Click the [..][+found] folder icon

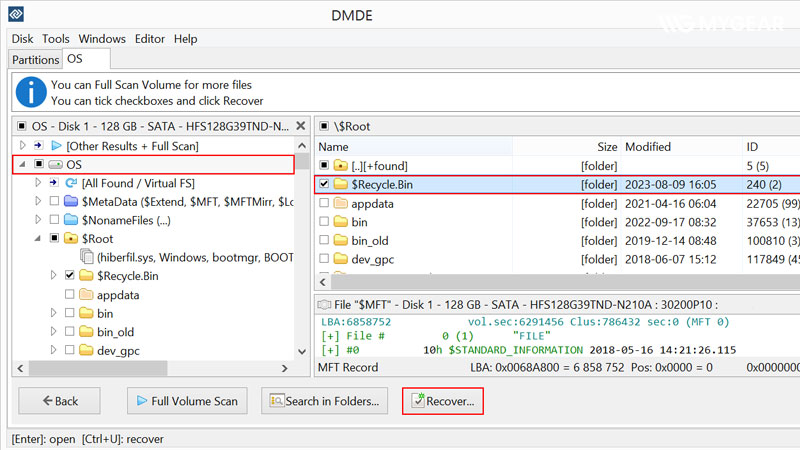click(341, 165)
